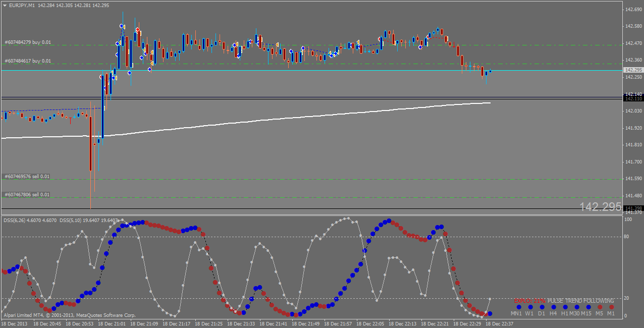This screenshot has height=328, width=644.
Task: Click the 18 Dec 21:33 time label
Action: tap(240, 323)
